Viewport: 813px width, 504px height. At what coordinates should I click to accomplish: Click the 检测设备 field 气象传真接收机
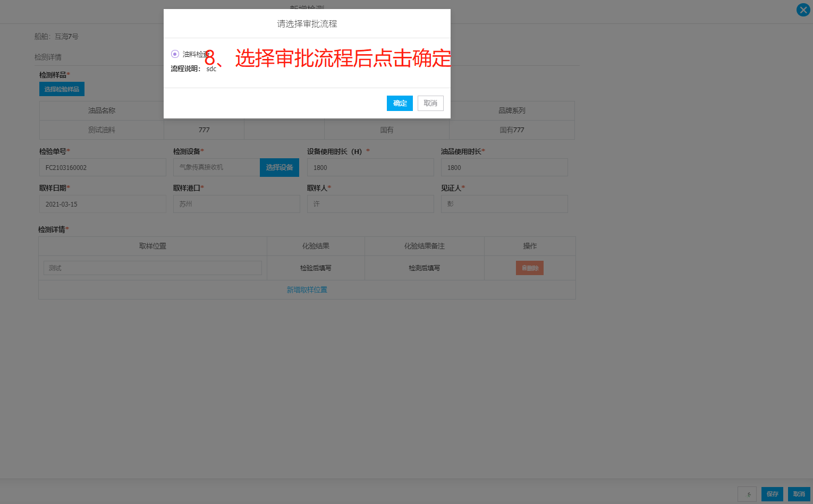tap(216, 167)
